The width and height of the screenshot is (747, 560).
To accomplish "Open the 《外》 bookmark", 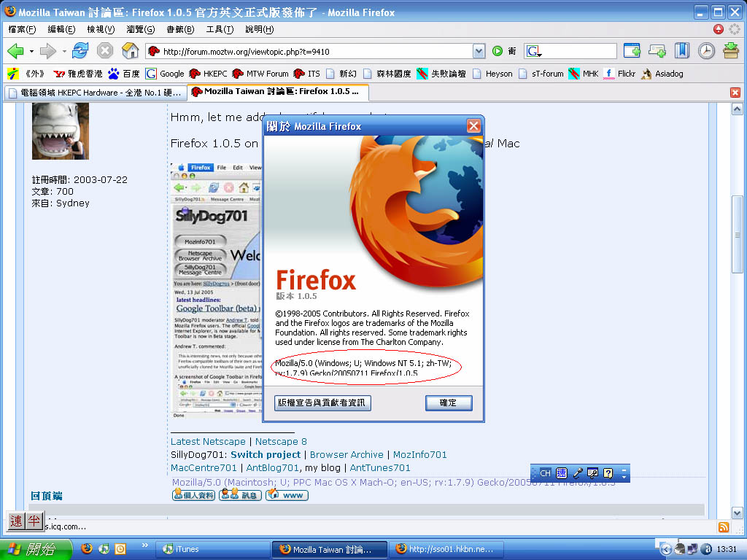I will point(27,74).
